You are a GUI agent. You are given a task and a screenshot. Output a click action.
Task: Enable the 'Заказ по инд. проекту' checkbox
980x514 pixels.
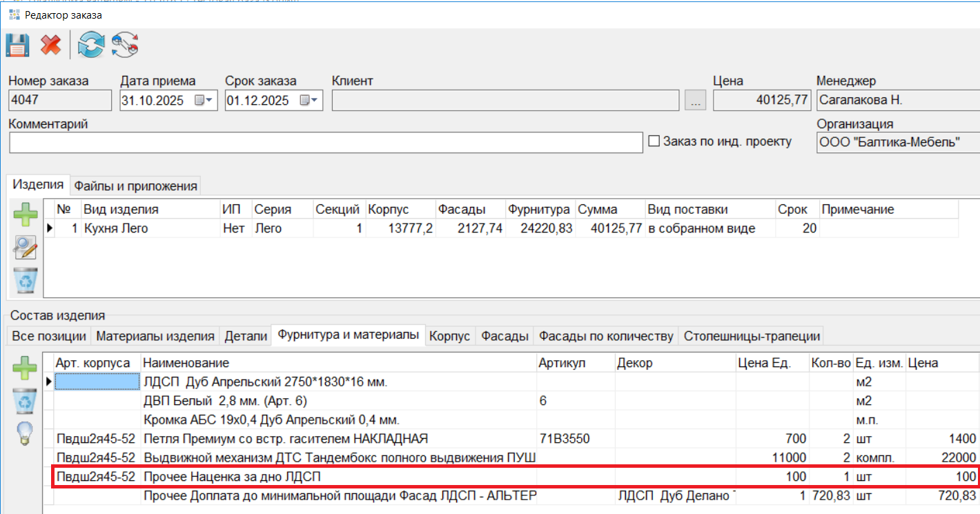pyautogui.click(x=654, y=141)
